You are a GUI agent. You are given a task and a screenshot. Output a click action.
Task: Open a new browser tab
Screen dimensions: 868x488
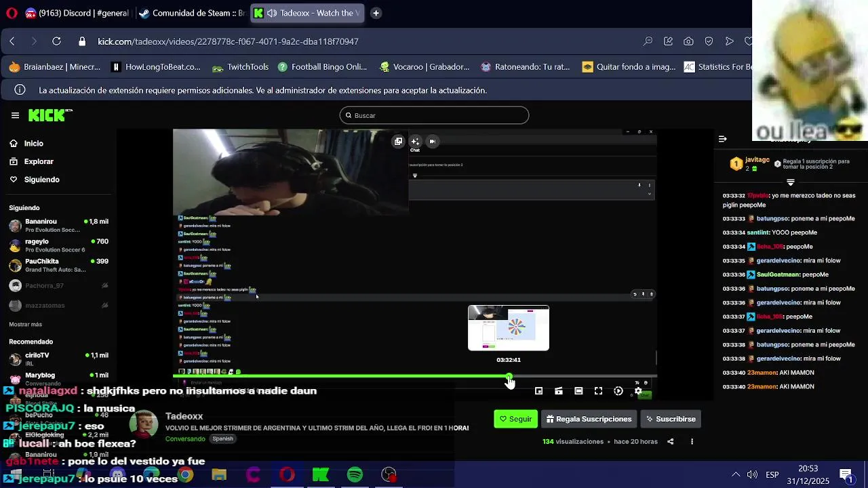point(376,13)
